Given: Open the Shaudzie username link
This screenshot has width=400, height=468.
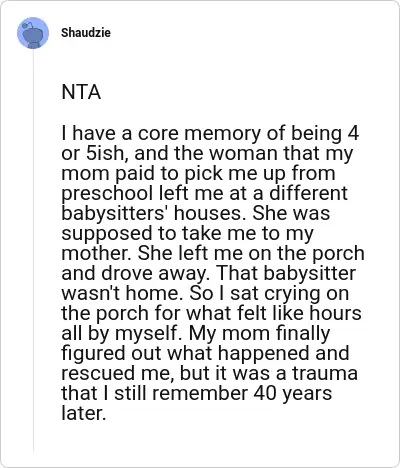Looking at the screenshot, I should 86,33.
